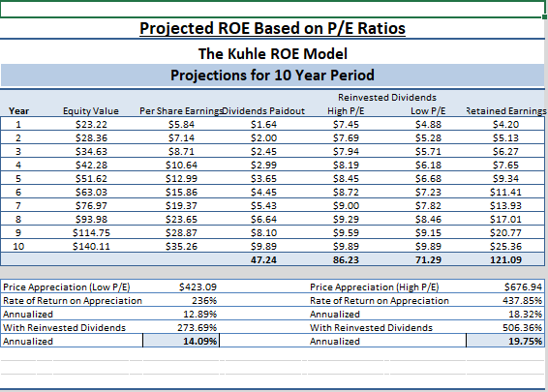Select the 'Reinvested Dividends' header
The image size is (548, 392).
387,97
